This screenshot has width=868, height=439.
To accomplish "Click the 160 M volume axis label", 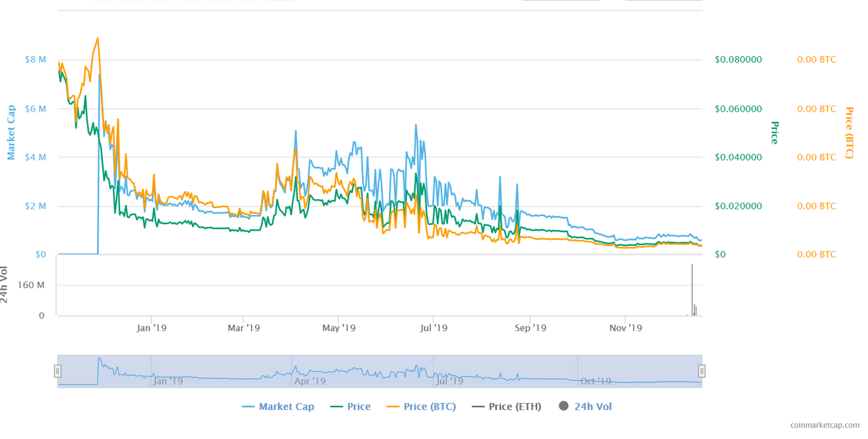I will coord(32,285).
